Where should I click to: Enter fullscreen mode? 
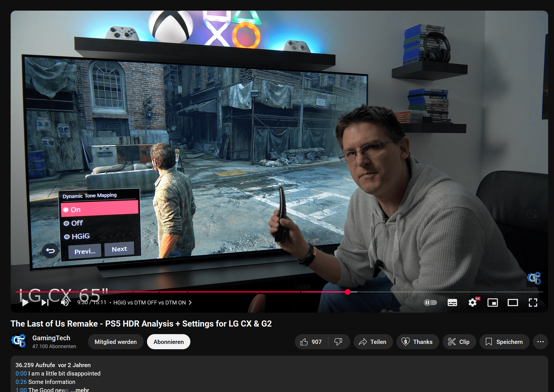[533, 303]
